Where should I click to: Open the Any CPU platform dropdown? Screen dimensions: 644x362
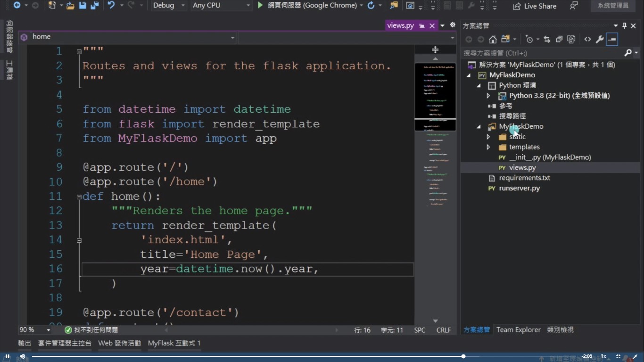click(221, 5)
